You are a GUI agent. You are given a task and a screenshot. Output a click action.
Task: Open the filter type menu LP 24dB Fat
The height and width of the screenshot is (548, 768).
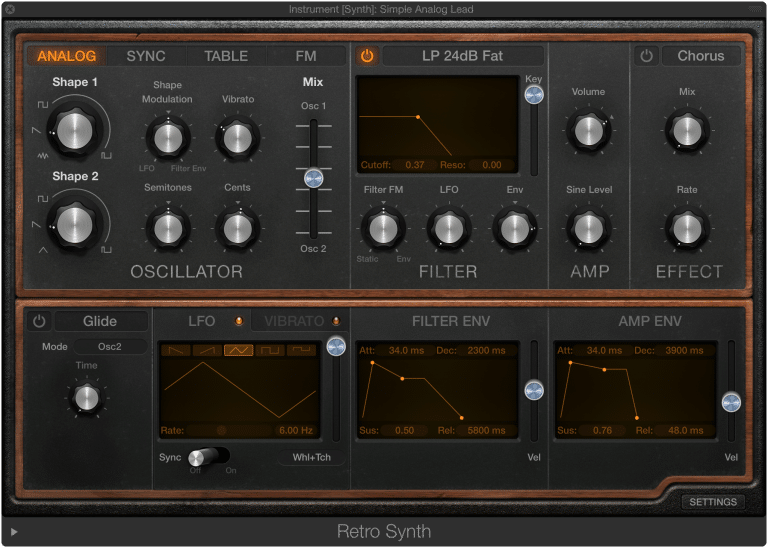pyautogui.click(x=463, y=56)
